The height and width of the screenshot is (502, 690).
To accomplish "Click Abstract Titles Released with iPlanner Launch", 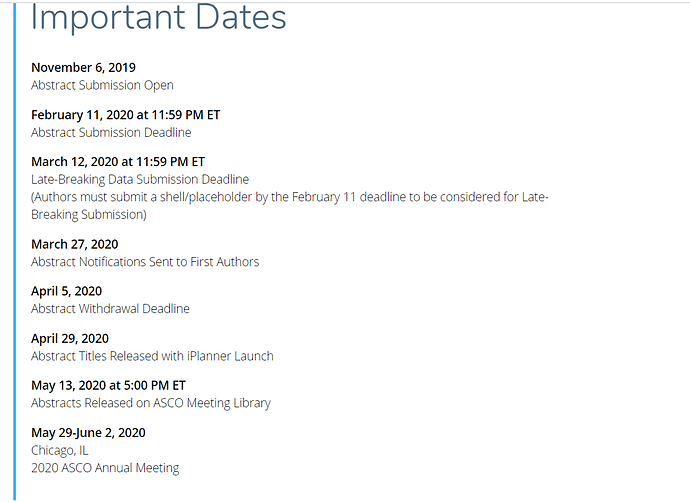I will coord(152,356).
